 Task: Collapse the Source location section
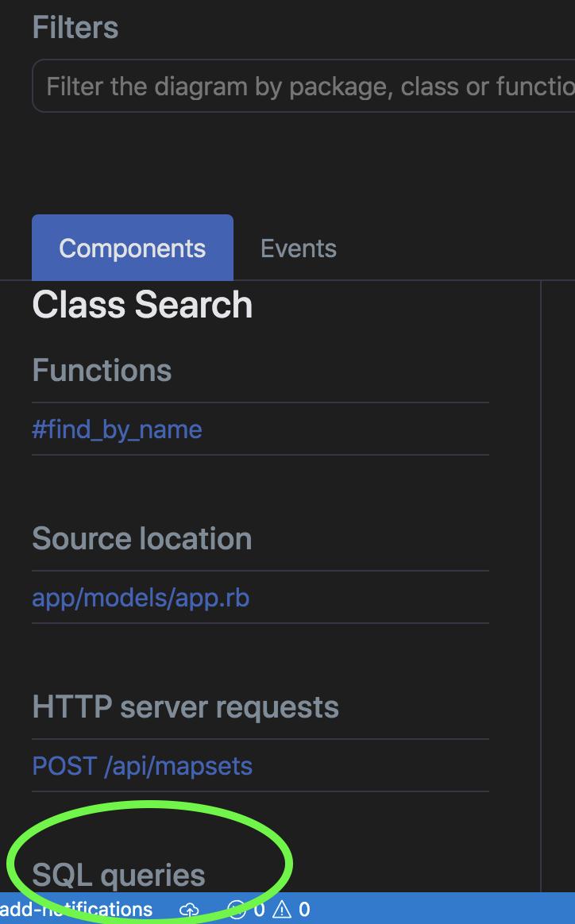tap(141, 538)
